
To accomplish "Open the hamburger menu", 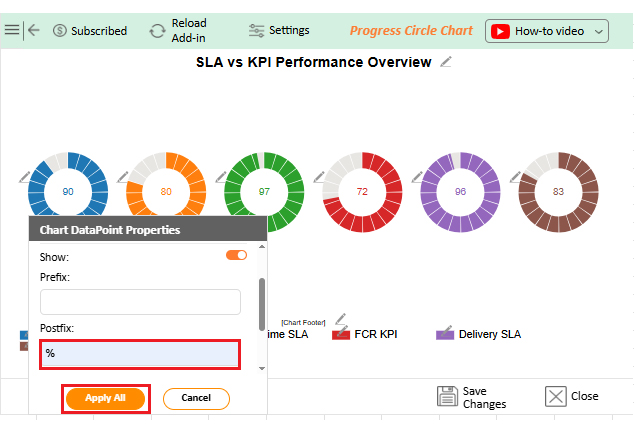I will click(x=12, y=30).
